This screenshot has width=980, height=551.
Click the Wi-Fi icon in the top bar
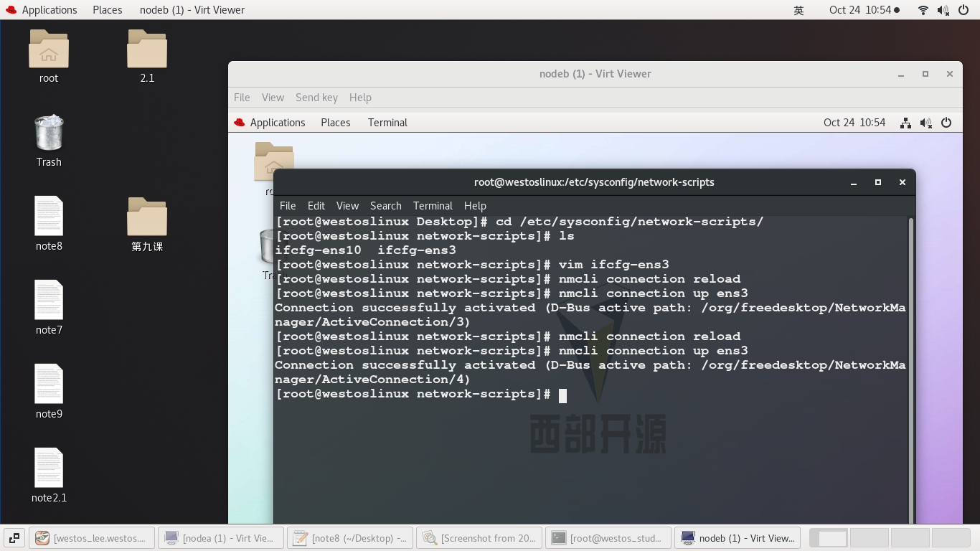[923, 10]
